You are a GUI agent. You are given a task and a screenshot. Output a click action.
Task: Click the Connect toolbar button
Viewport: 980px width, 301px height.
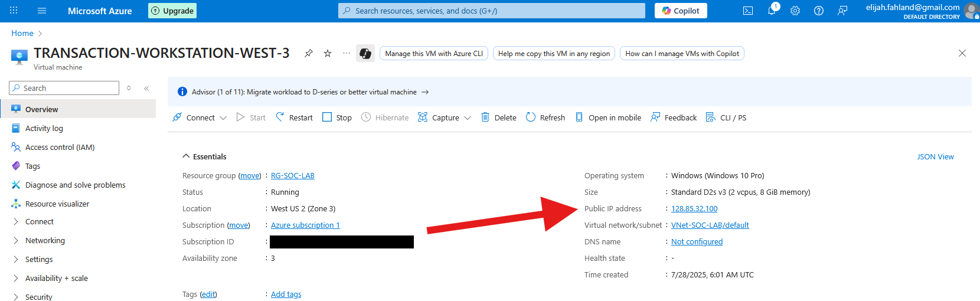(x=194, y=117)
